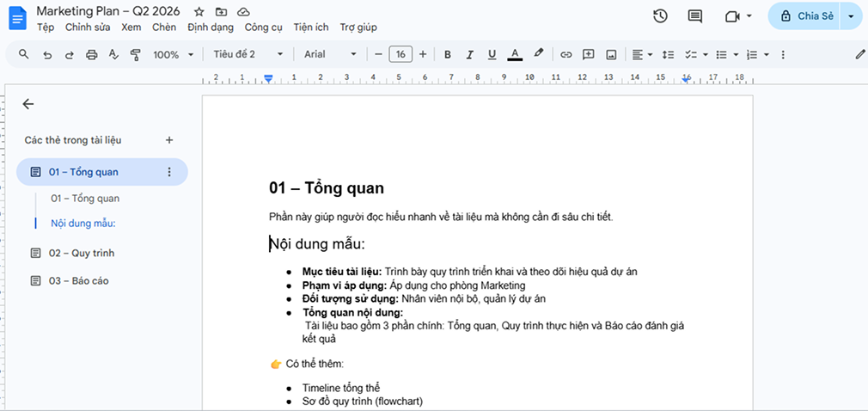868x411 pixels.
Task: Select the 01 – Tổng quan tab
Action: 102,172
